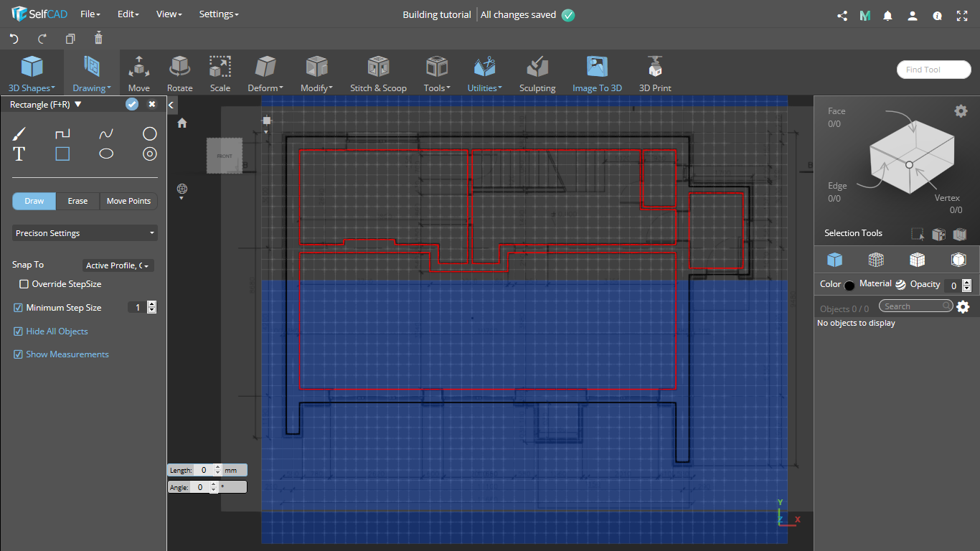Image resolution: width=980 pixels, height=551 pixels.
Task: Expand Precison Settings dropdown
Action: coord(85,233)
